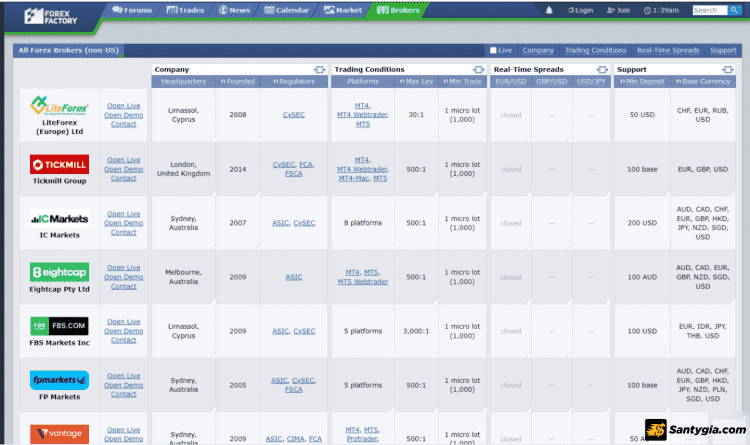Click the Login link
The image size is (750, 445).
point(580,10)
